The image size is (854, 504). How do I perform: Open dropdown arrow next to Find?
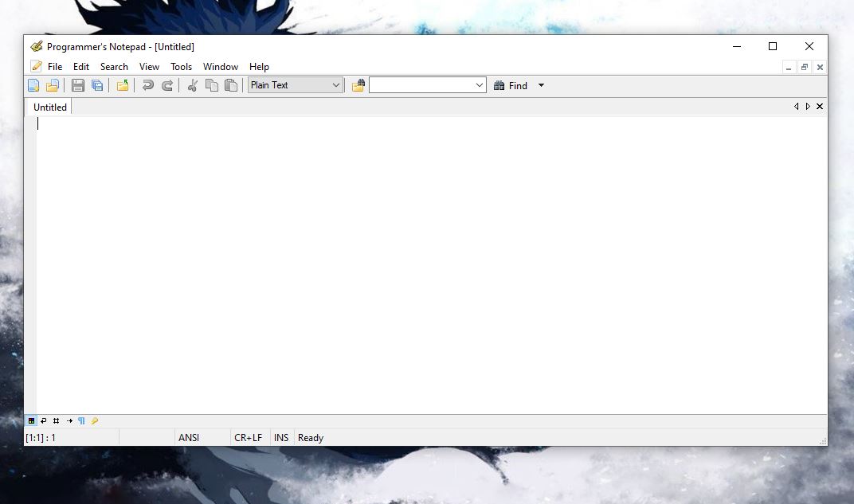pos(541,85)
